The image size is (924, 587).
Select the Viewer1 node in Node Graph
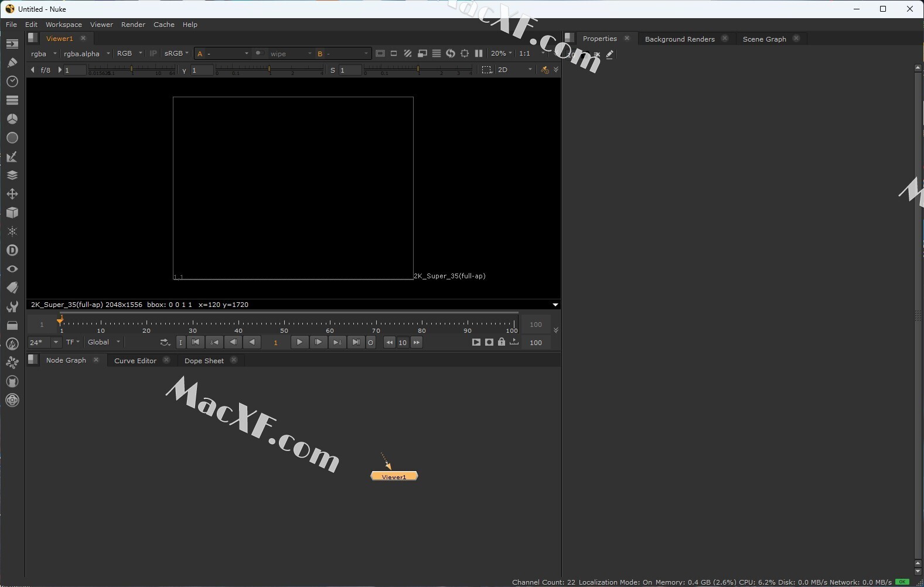point(394,476)
